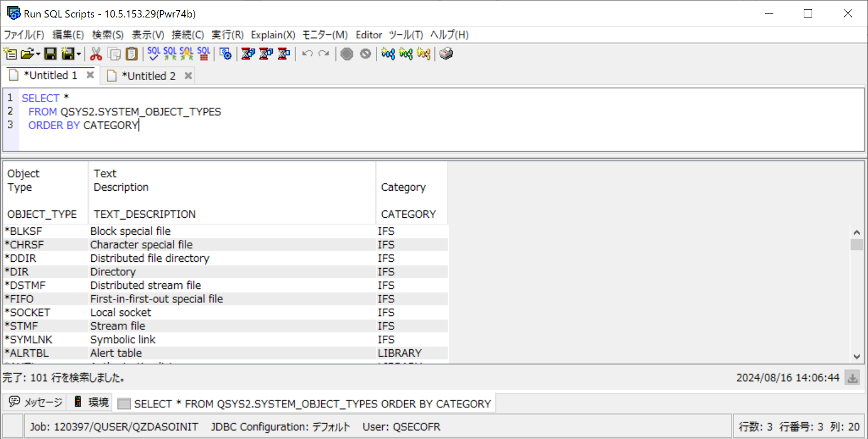Click the SQL syntax check icon with checkmark
This screenshot has height=439, width=868.
(x=153, y=54)
